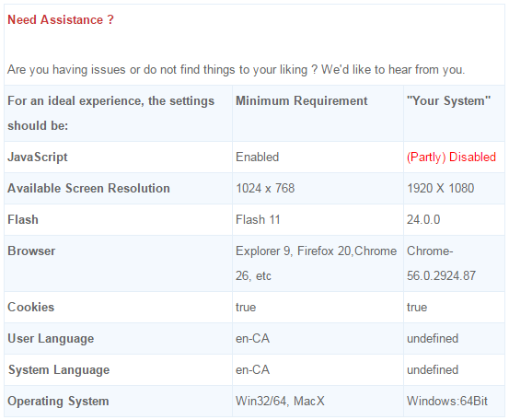The image size is (509, 420).
Task: Click the 'Need Assistance ?' heading
Action: coord(61,20)
